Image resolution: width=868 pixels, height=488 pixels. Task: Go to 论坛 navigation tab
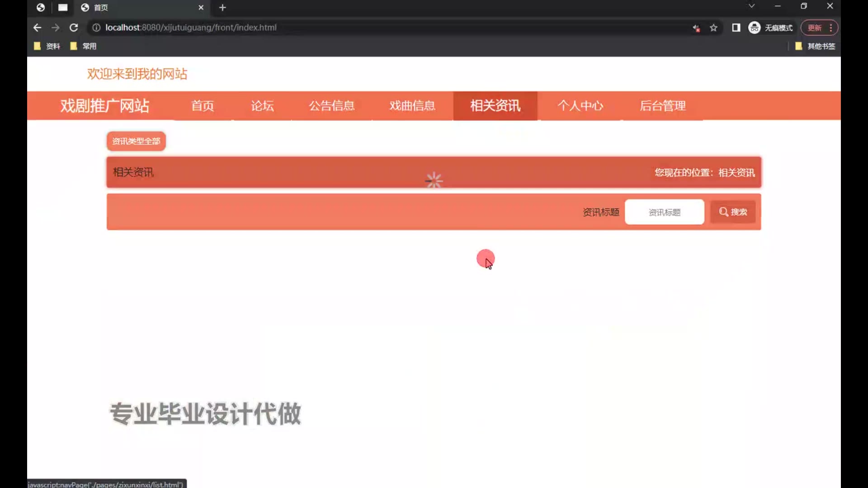[262, 106]
